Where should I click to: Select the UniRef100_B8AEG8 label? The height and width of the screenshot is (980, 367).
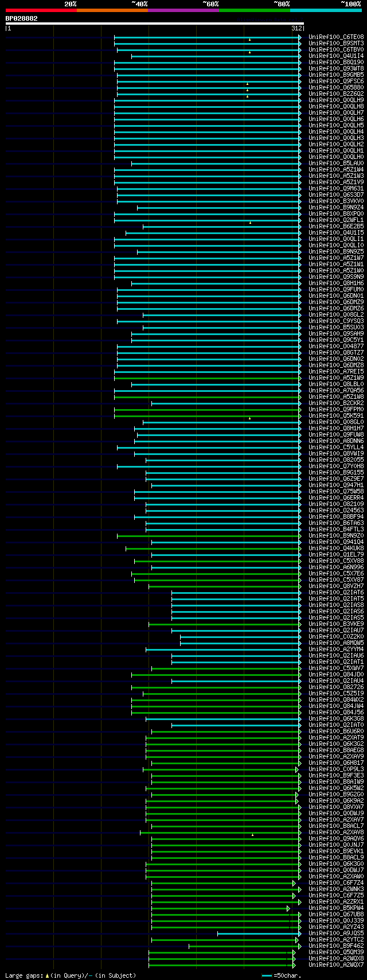[336, 750]
